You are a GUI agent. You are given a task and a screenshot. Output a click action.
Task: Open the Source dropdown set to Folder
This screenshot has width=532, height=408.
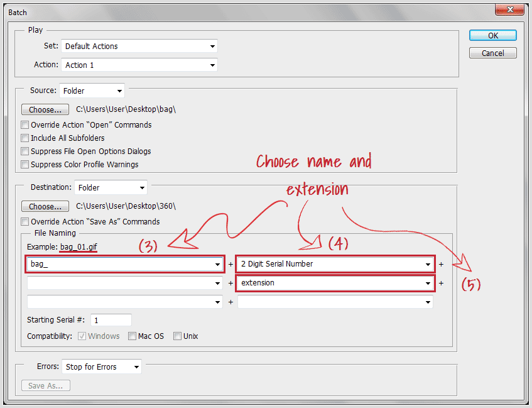click(x=92, y=91)
